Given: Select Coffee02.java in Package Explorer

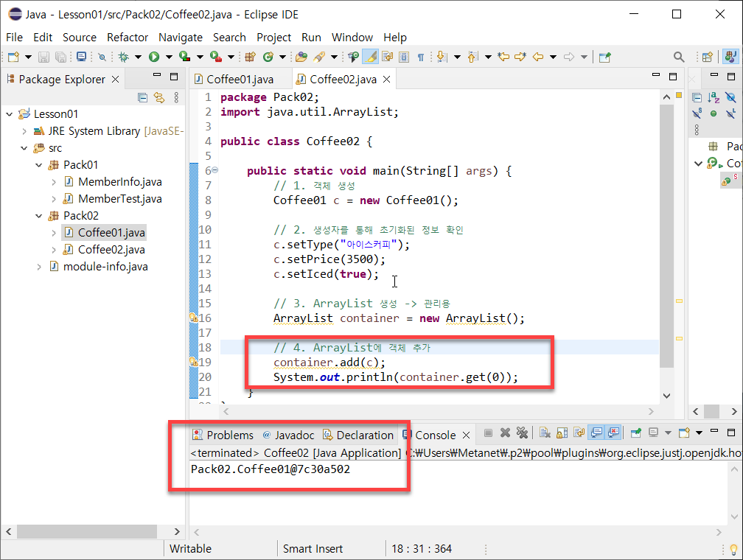Looking at the screenshot, I should (111, 250).
